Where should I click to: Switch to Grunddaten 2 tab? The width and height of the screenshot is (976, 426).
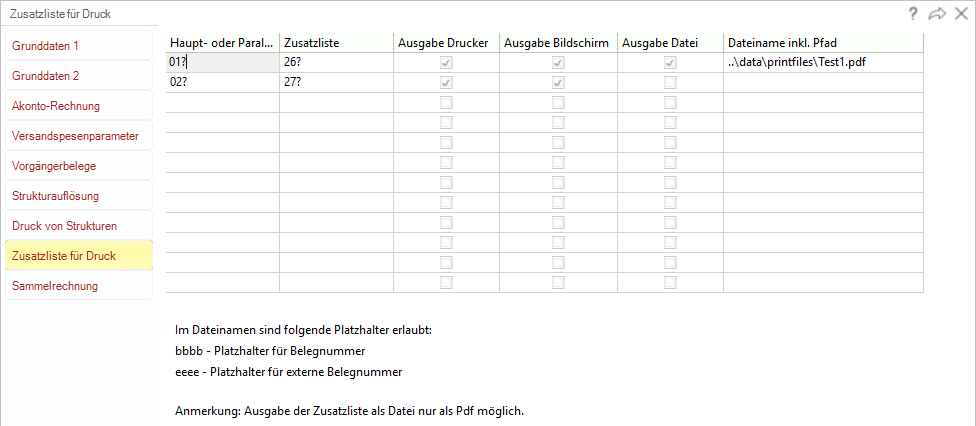(x=78, y=75)
